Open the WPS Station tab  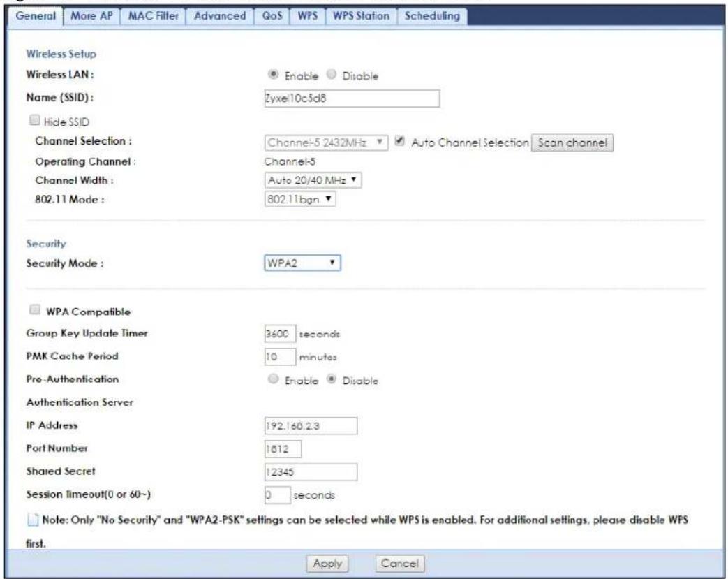(362, 16)
